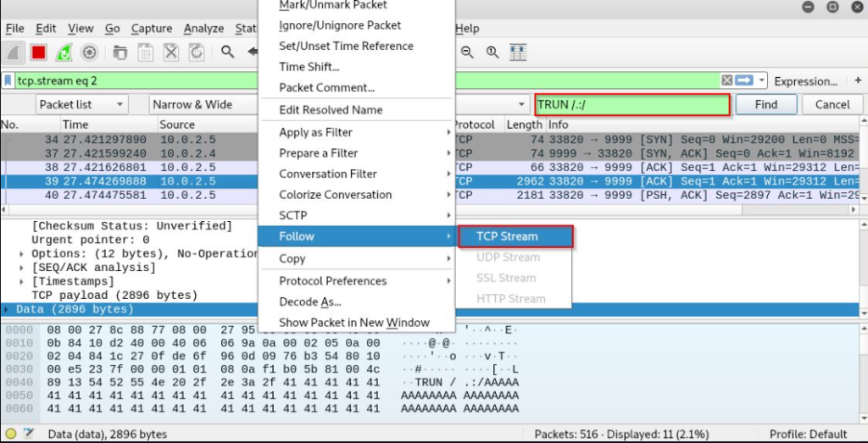Click the find packet magnifier icon
This screenshot has width=868, height=443.
pyautogui.click(x=227, y=53)
